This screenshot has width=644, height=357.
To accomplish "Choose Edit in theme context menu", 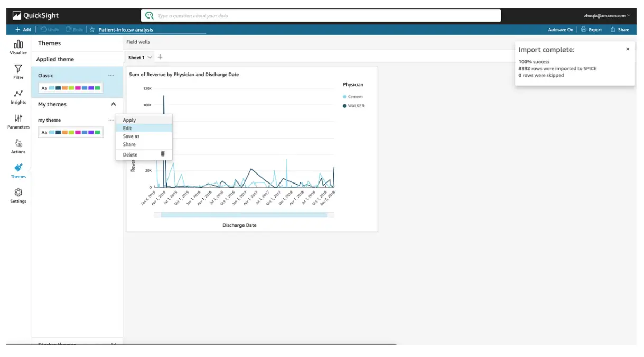I will click(127, 128).
